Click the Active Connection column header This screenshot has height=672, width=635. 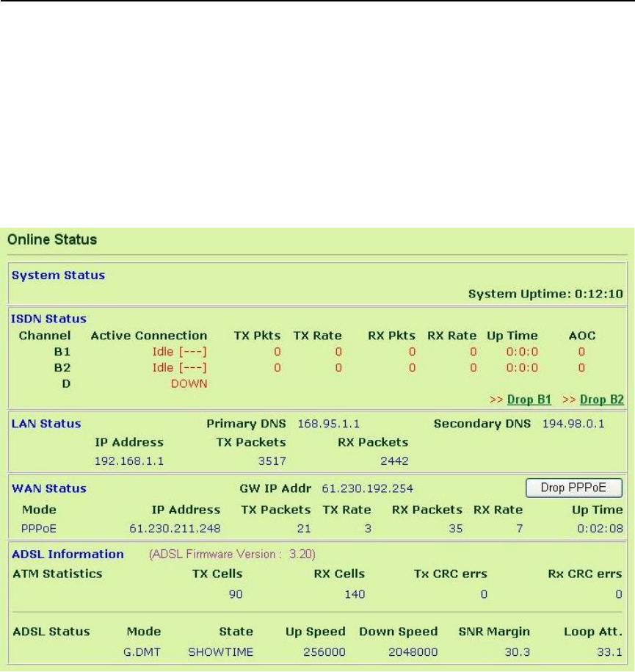(x=149, y=336)
